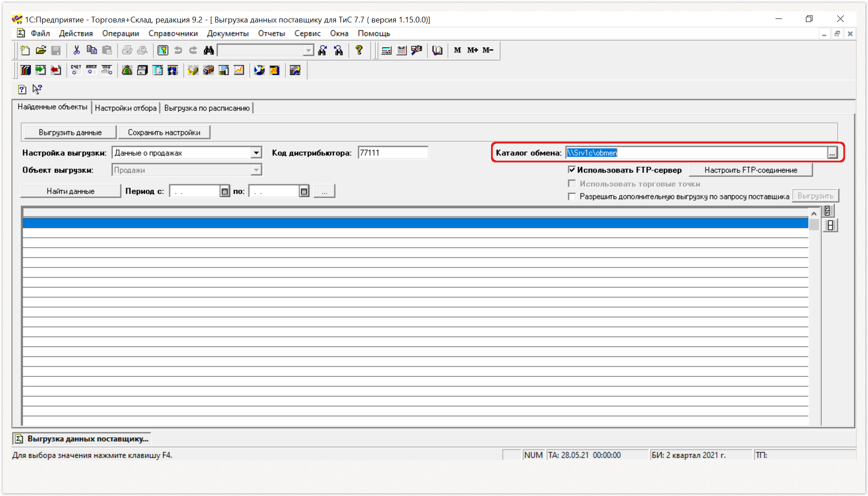Open the Документы menu
The height and width of the screenshot is (496, 868).
pyautogui.click(x=228, y=33)
